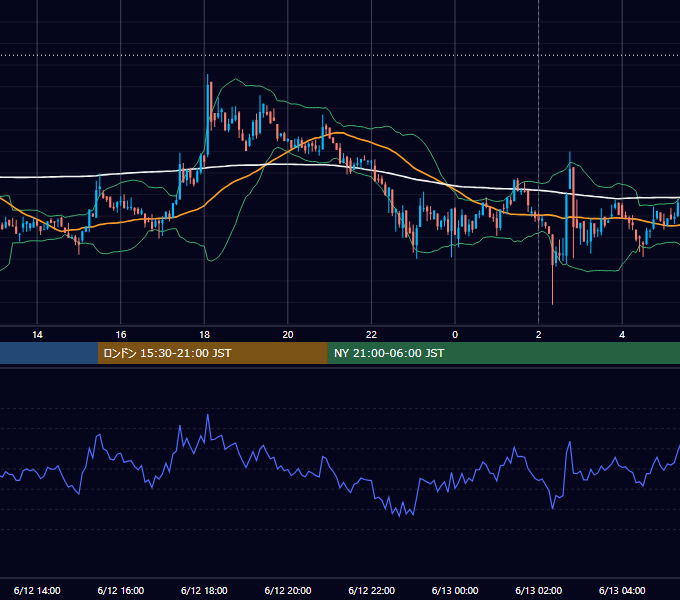The width and height of the screenshot is (680, 600).
Task: Click the 6/12 18:00 date label
Action: click(204, 590)
